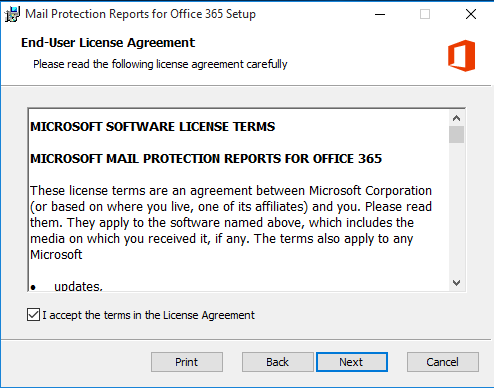Image resolution: width=494 pixels, height=388 pixels.
Task: Click the window title 'Mail Protection Reports' text
Action: point(140,14)
